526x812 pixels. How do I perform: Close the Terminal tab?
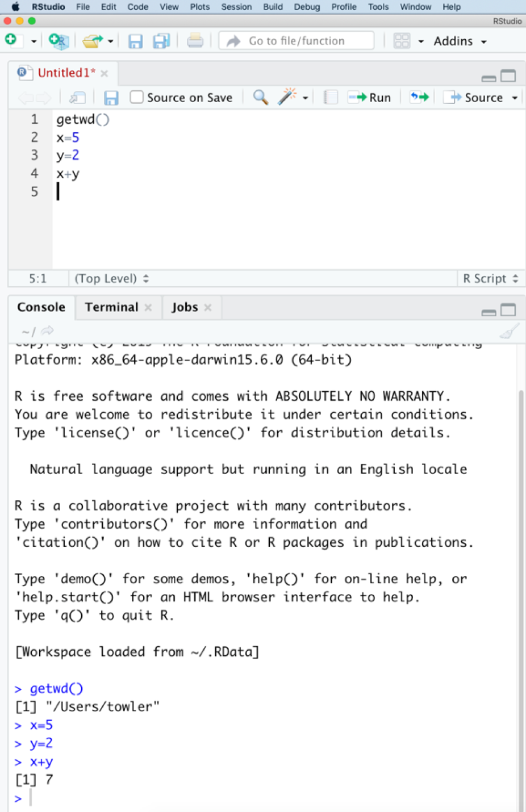click(148, 308)
